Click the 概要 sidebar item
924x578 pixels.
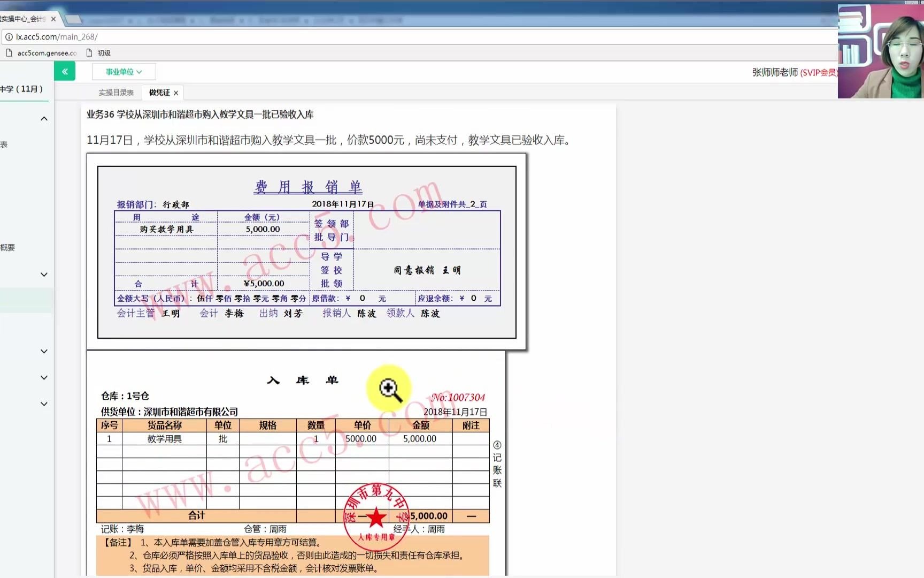tap(7, 247)
